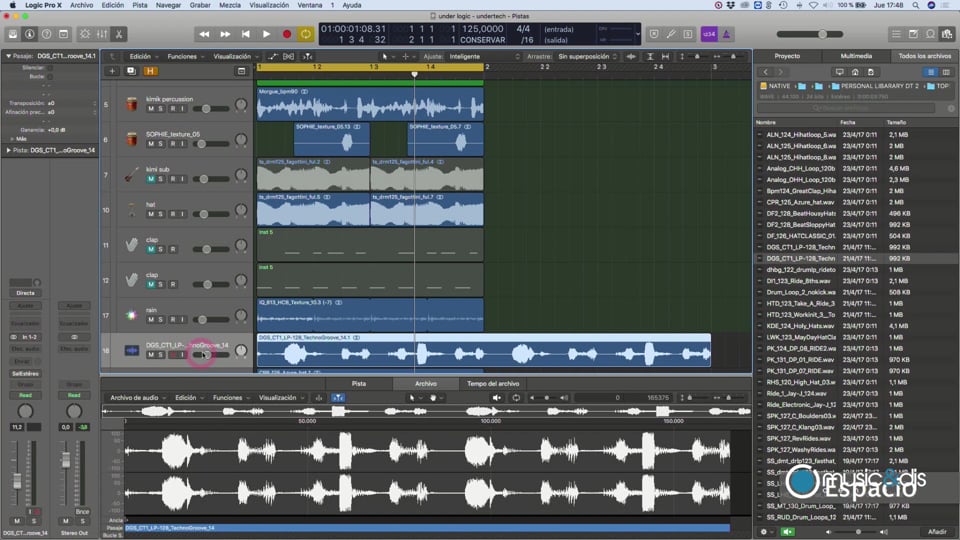The image size is (960, 540).
Task: Solo the rain track
Action: point(161,320)
